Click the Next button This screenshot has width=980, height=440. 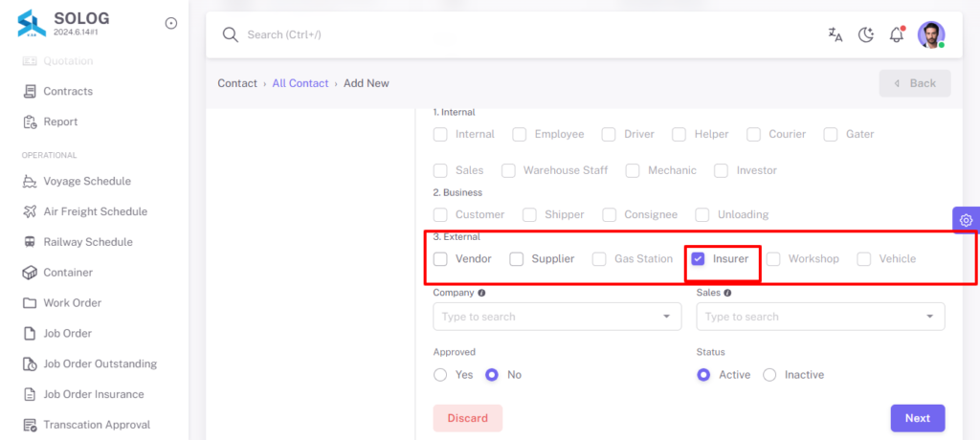click(x=918, y=418)
